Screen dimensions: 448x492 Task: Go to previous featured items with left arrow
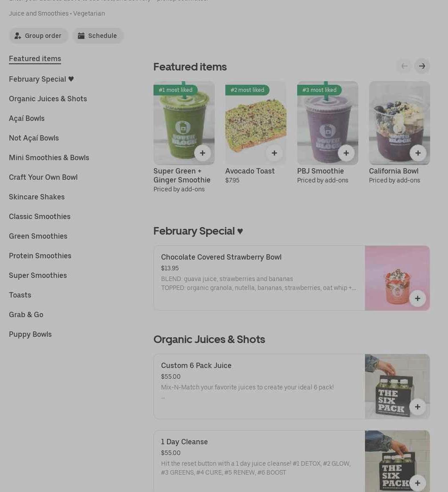[404, 66]
